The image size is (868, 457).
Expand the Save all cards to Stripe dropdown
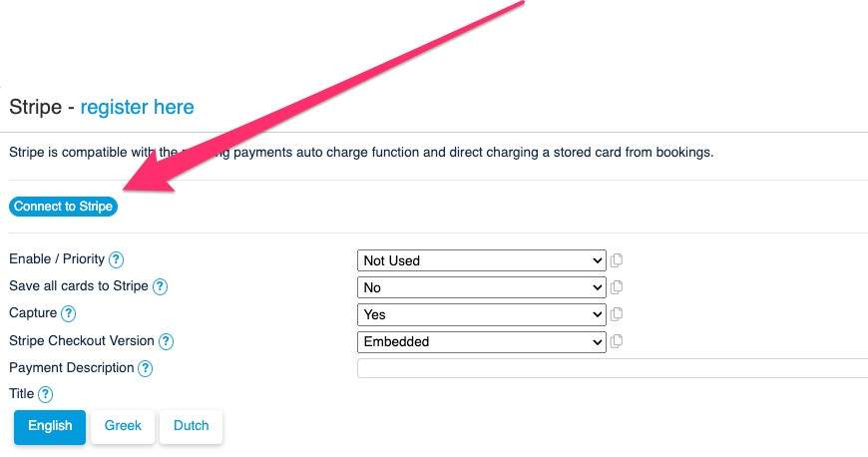point(481,287)
